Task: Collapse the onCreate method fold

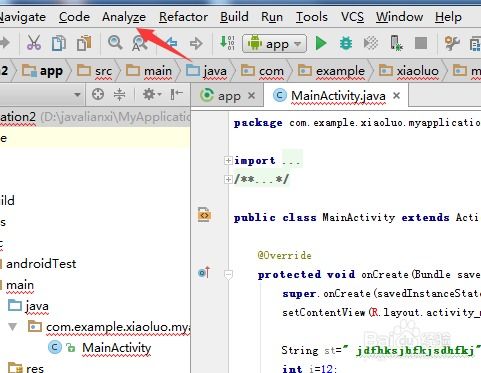Action: [x=228, y=275]
